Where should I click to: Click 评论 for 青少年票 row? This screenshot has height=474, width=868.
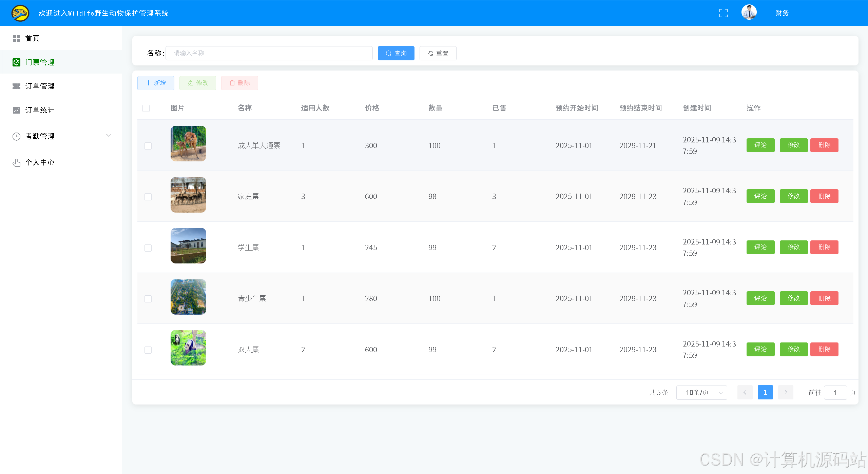[760, 298]
